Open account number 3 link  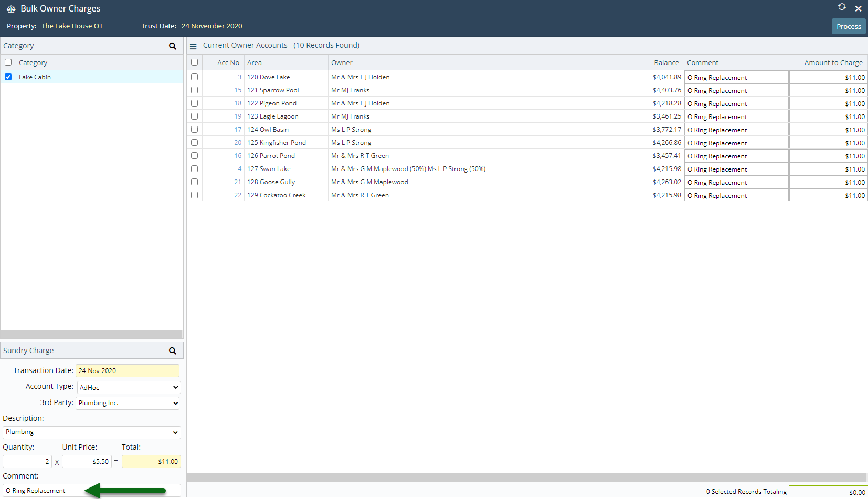(x=239, y=77)
